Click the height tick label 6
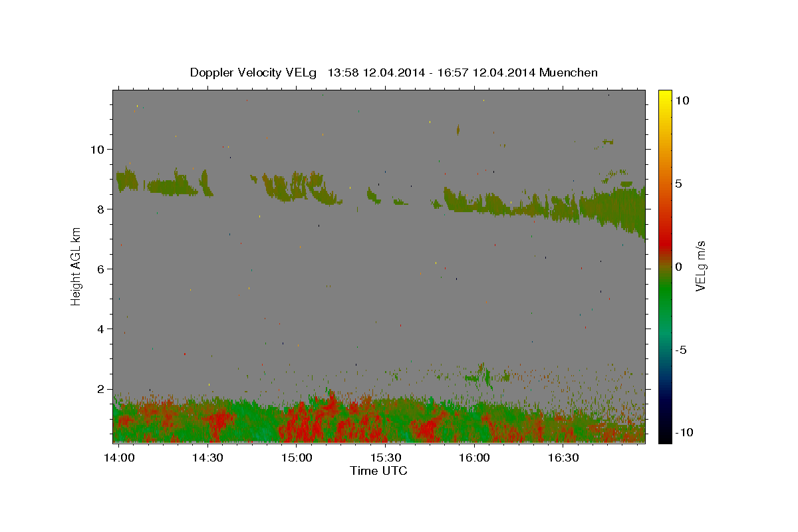 point(101,269)
